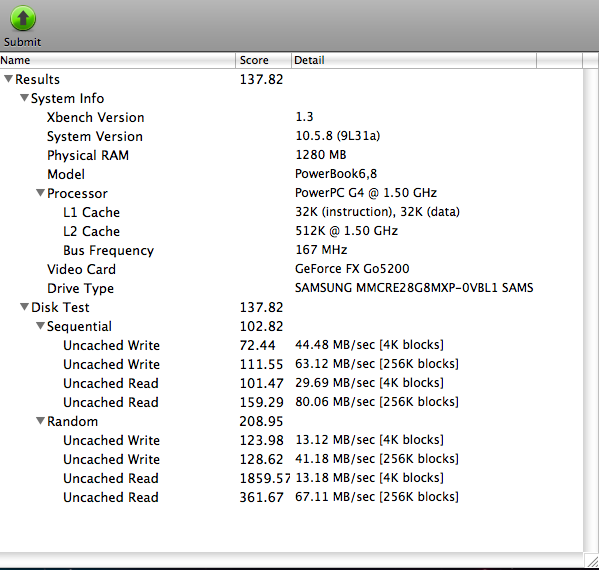Screen dimensions: 599x570
Task: Select the Bus Frequency row
Action: pyautogui.click(x=291, y=250)
